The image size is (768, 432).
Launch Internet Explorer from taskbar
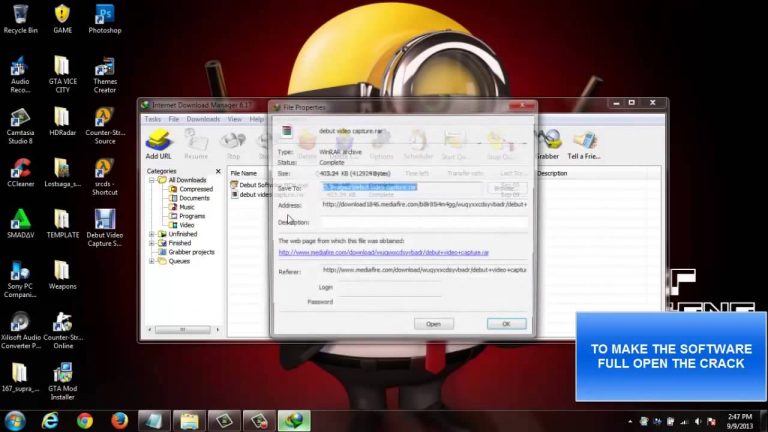50,421
